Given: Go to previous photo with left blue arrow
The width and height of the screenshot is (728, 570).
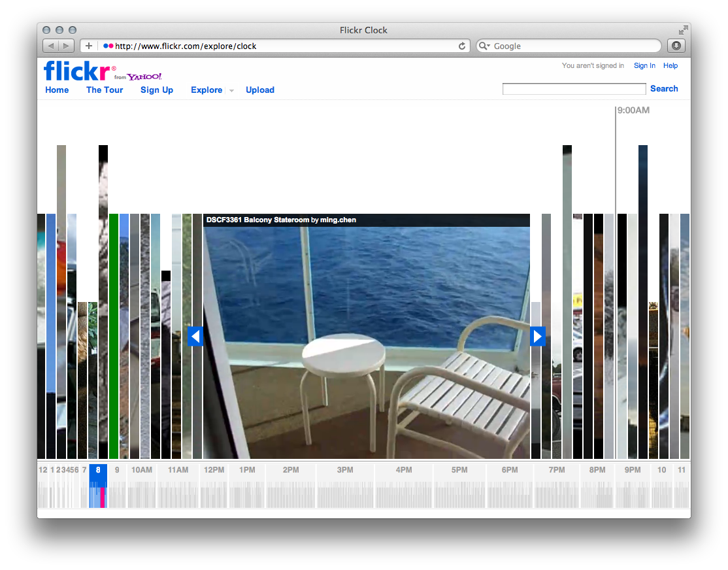Looking at the screenshot, I should coord(195,336).
